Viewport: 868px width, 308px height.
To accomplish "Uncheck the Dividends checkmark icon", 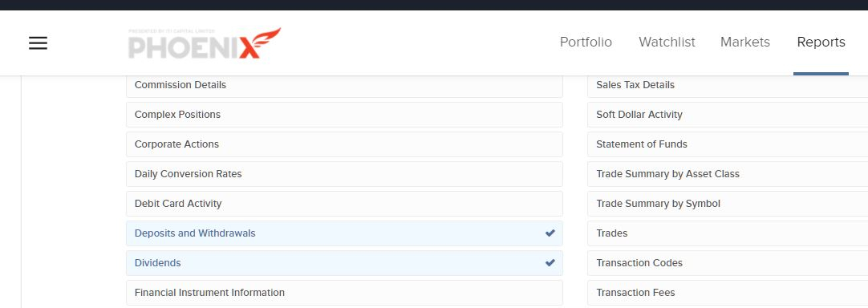I will pos(550,262).
